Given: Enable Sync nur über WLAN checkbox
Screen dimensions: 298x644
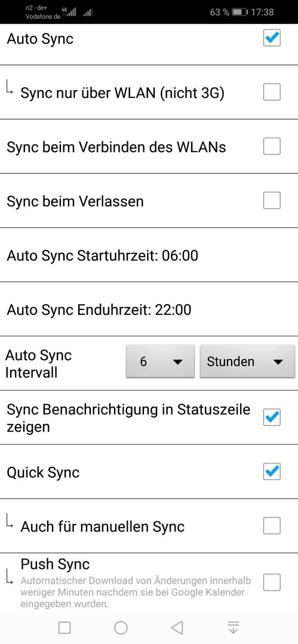Looking at the screenshot, I should [x=272, y=92].
